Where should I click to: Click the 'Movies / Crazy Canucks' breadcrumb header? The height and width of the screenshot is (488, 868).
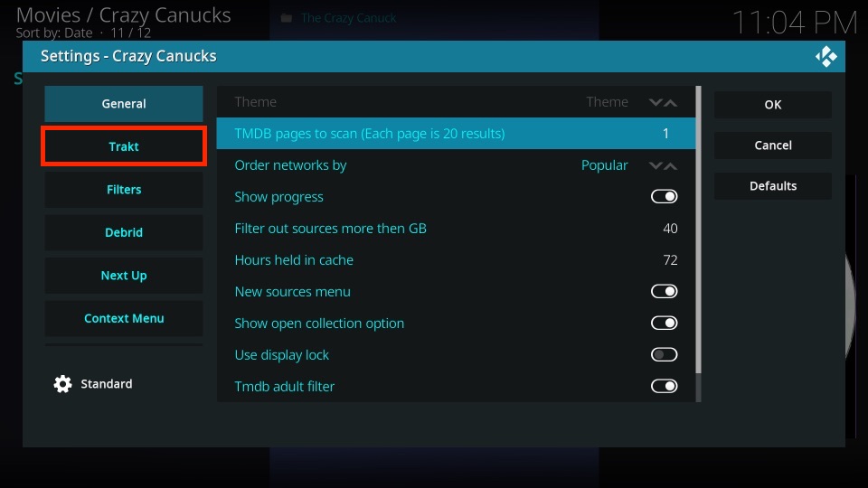[x=124, y=15]
